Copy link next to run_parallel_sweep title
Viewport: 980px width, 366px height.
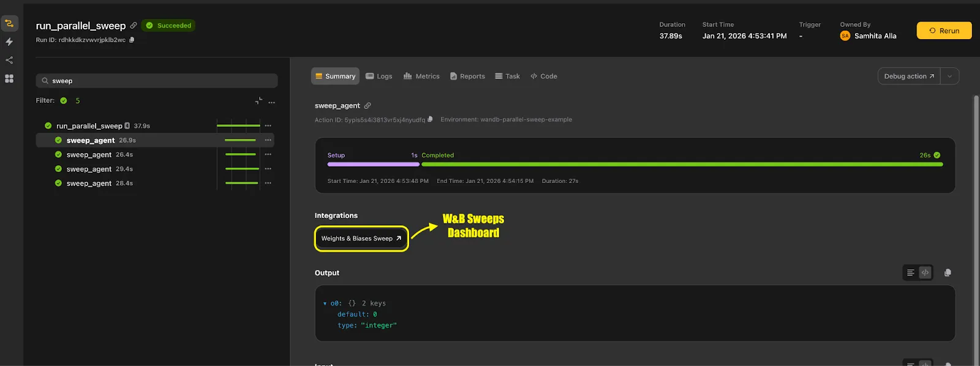pyautogui.click(x=134, y=25)
